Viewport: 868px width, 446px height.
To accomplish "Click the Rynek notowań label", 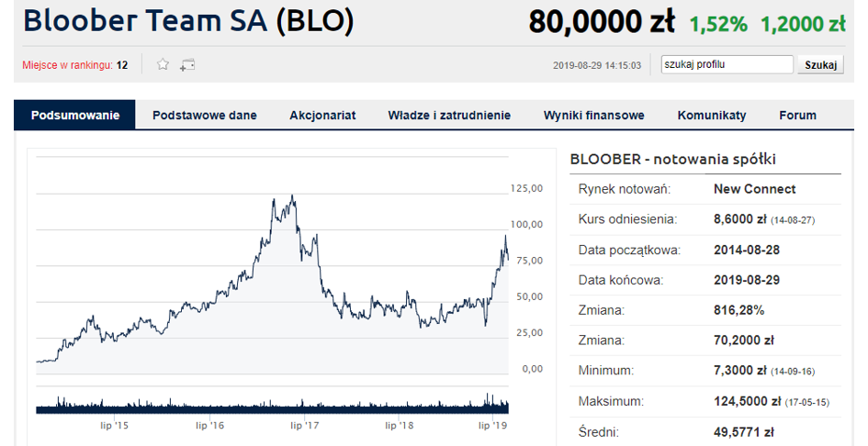I will [x=625, y=189].
